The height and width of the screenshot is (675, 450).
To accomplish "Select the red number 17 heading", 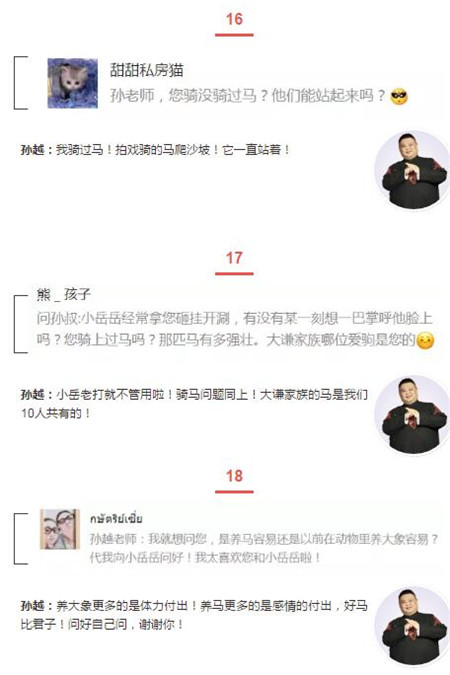I will 234,258.
